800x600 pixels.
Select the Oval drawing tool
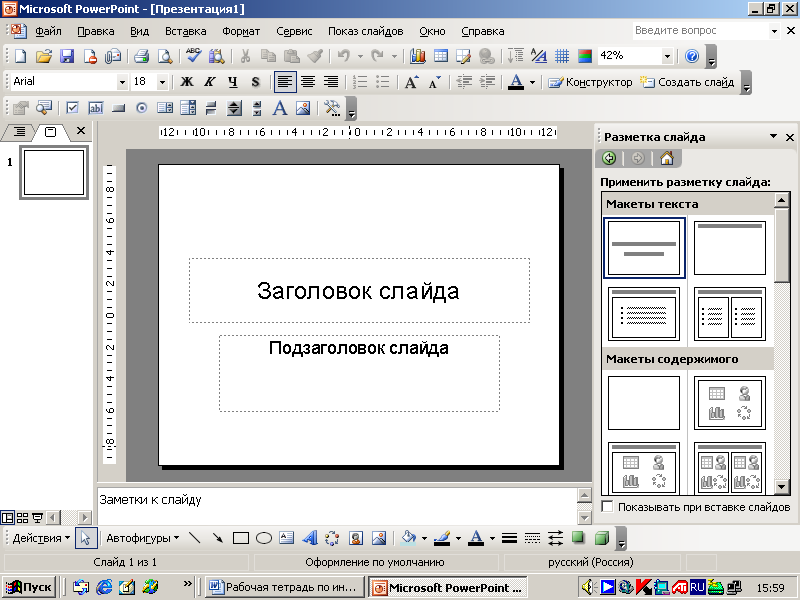tap(264, 538)
